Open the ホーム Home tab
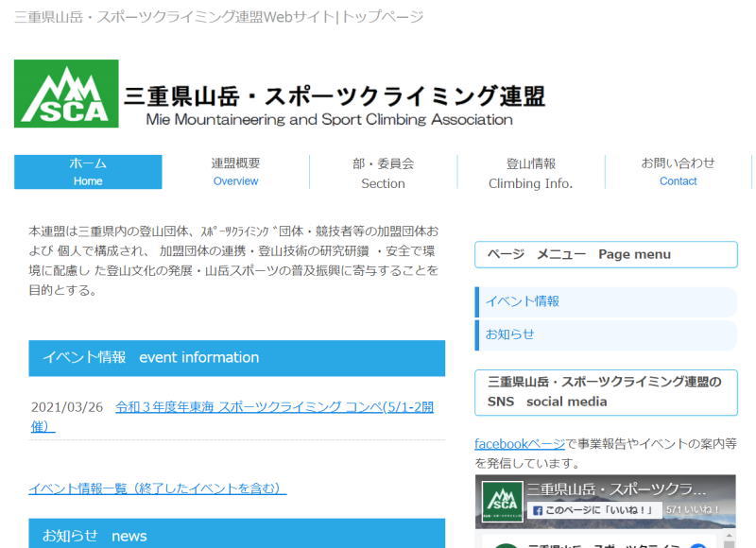Viewport: 756px width, 548px height. pos(88,172)
